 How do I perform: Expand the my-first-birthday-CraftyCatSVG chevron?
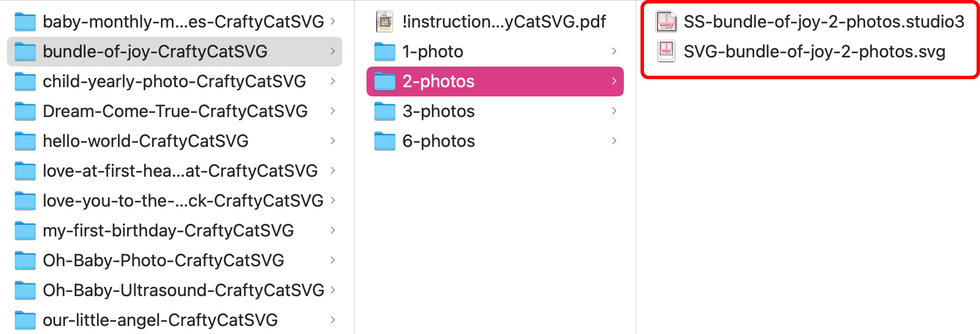click(x=333, y=230)
